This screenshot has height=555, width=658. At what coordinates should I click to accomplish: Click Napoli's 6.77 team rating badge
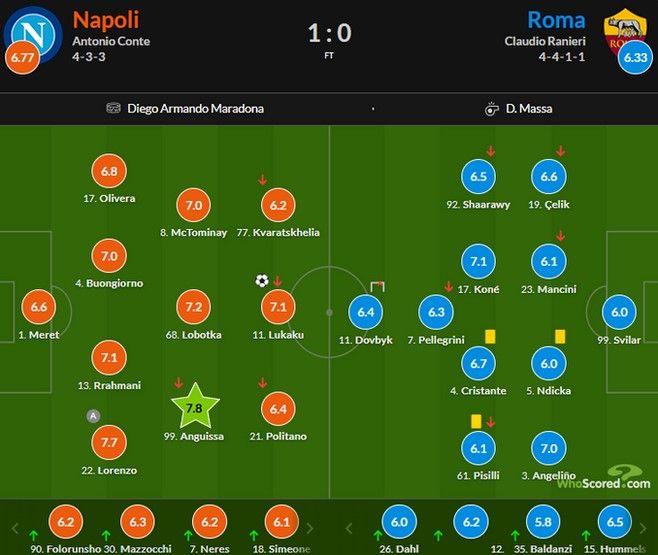click(x=23, y=58)
